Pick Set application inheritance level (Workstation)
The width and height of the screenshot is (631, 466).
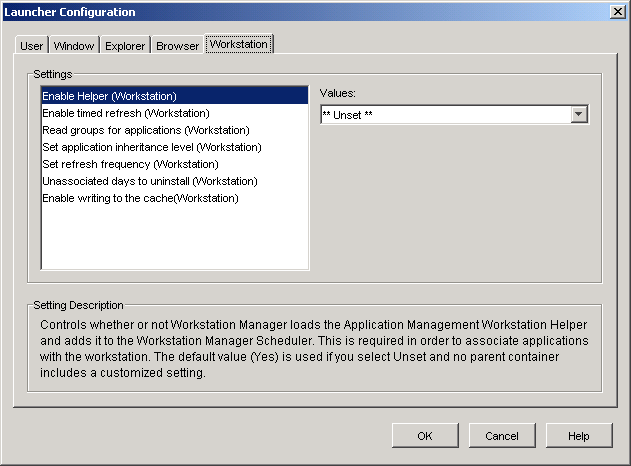tap(175, 147)
